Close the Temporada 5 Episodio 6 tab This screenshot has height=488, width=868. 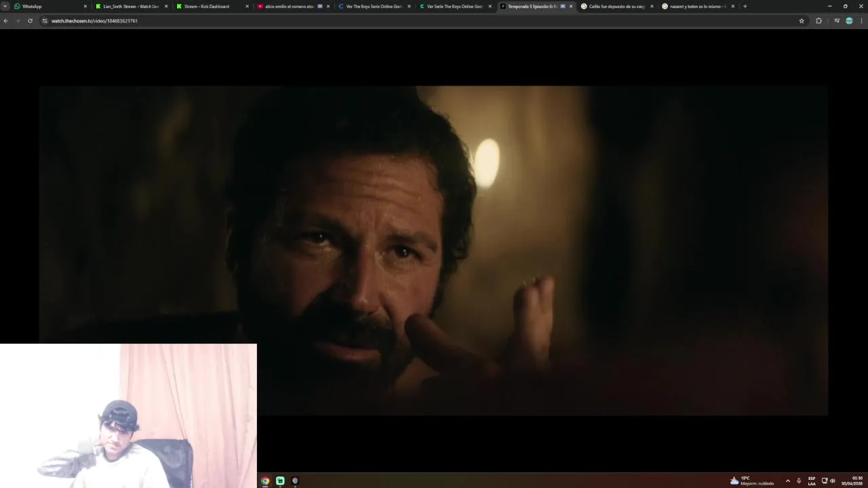point(571,6)
